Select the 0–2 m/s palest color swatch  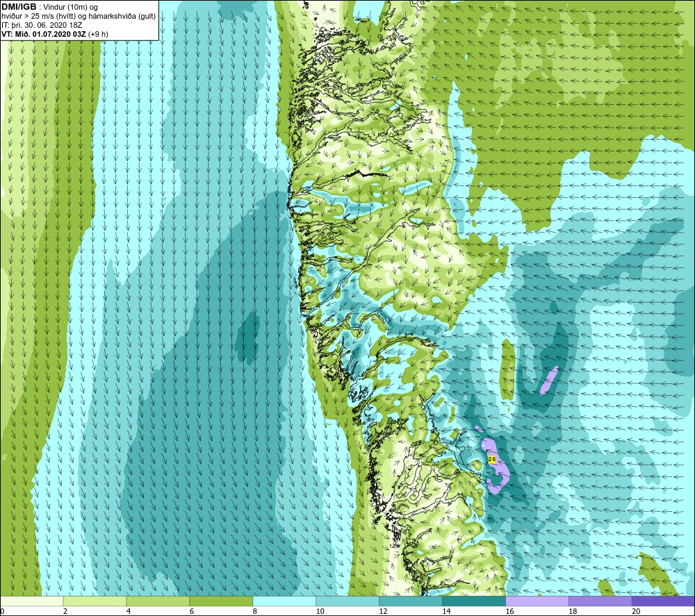32,601
